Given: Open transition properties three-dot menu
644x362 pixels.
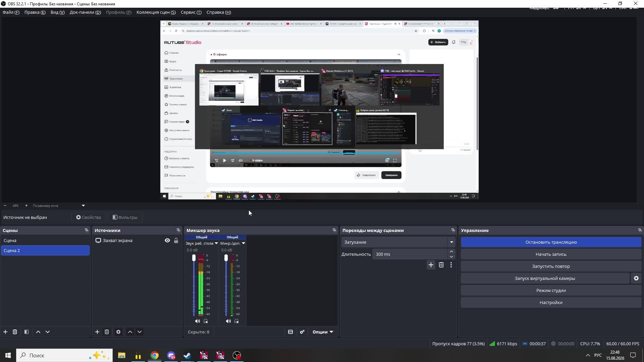Looking at the screenshot, I should coord(451,265).
